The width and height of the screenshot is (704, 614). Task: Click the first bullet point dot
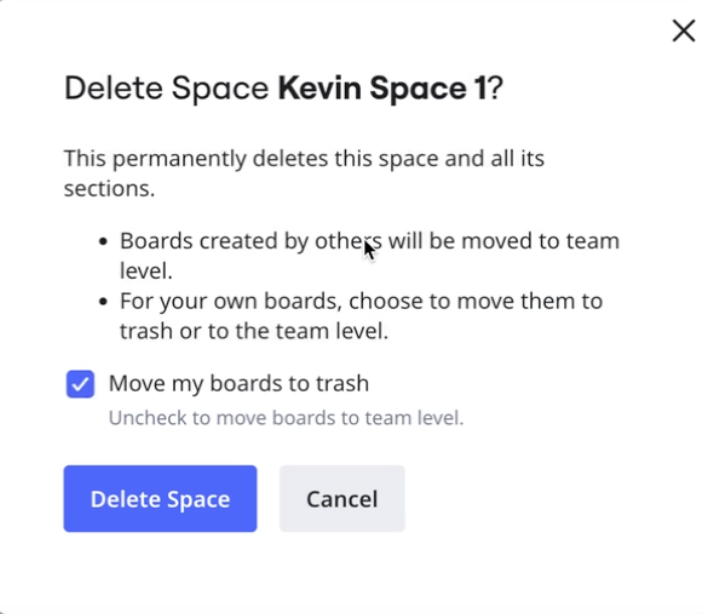tap(104, 242)
